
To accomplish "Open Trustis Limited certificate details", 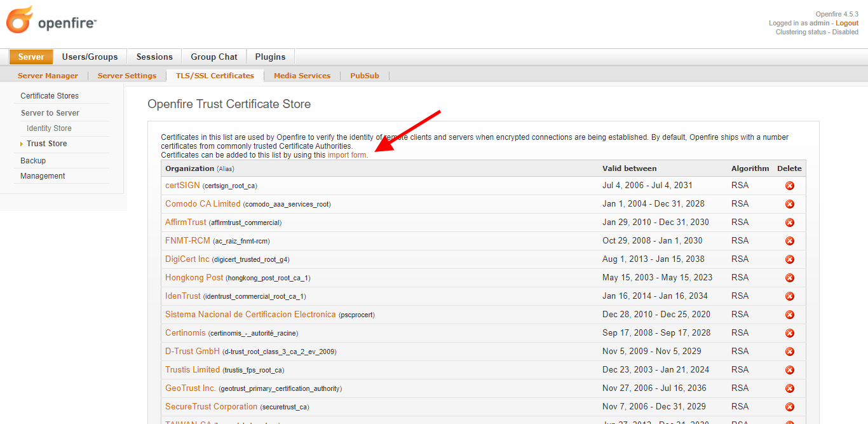I will tap(193, 370).
